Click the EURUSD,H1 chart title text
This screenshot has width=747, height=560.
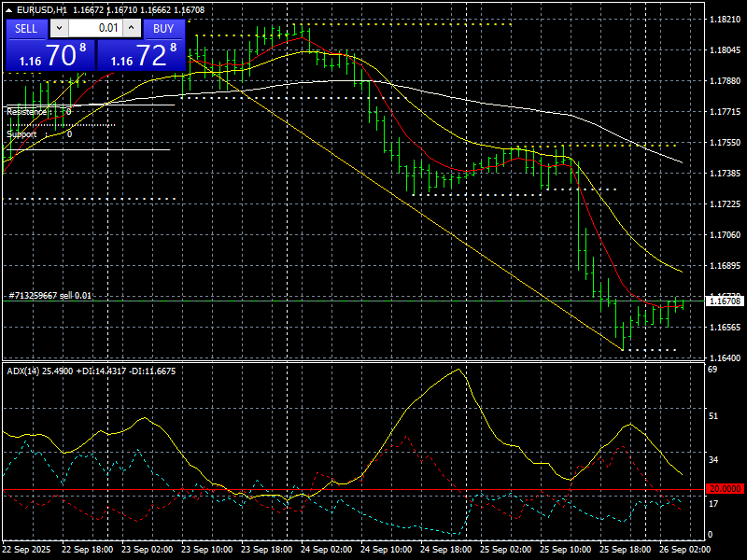[41, 9]
